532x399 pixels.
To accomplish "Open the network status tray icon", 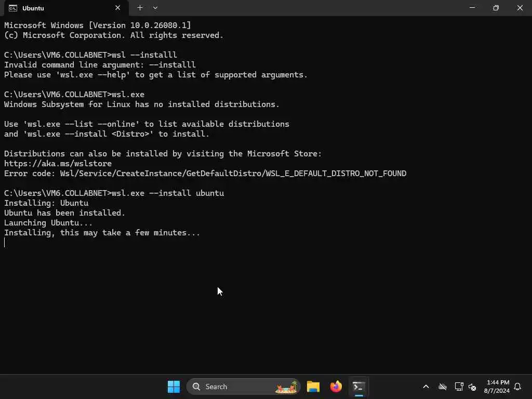I will [x=459, y=387].
